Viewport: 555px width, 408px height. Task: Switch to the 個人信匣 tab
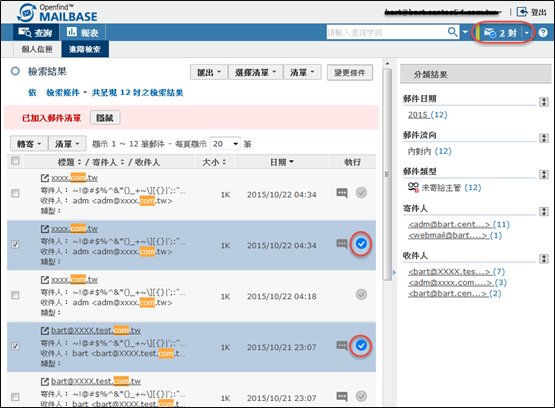(37, 49)
